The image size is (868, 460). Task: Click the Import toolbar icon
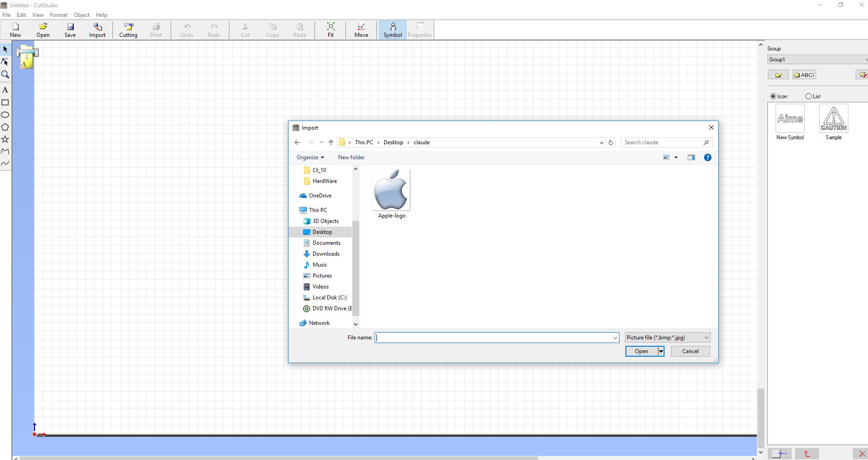point(97,30)
